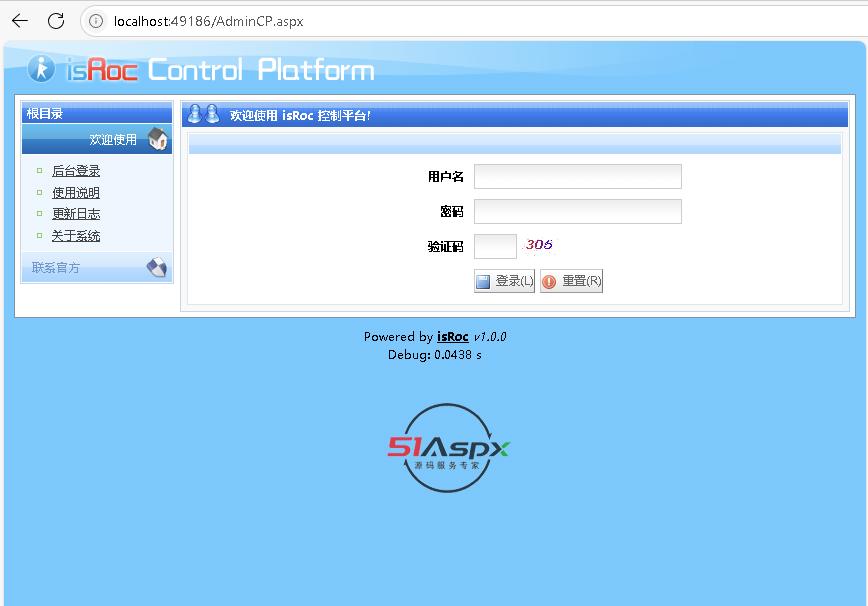Click the 欢迎使用 isRoc 控制平台! heading
868x606 pixels.
click(300, 116)
